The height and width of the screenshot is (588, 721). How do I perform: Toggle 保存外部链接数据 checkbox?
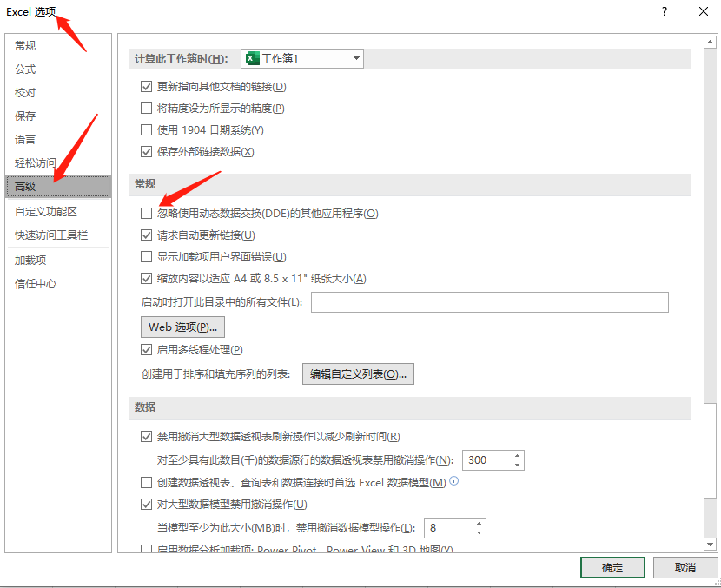click(146, 152)
